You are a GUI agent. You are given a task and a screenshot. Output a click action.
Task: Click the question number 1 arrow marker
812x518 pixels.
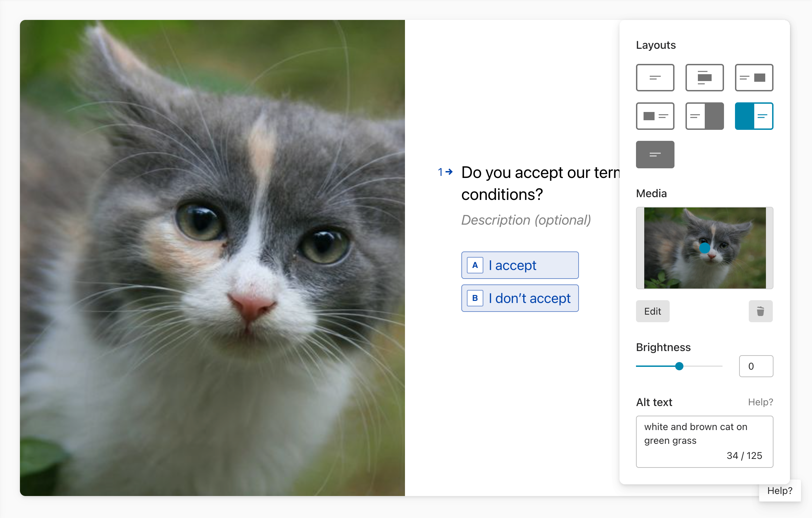(445, 172)
